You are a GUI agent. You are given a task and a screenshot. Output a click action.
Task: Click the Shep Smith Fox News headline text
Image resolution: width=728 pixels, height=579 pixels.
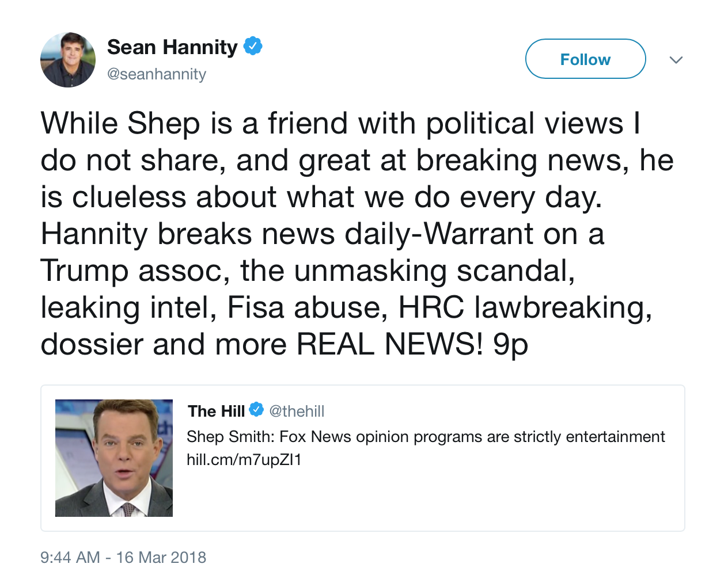(426, 437)
